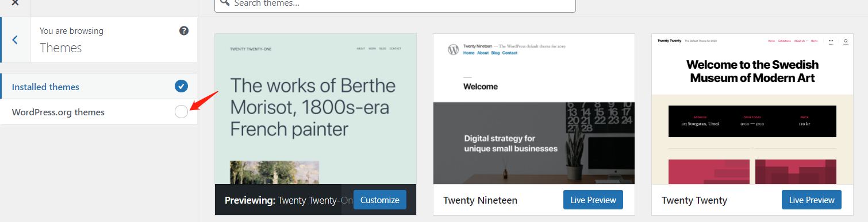The image size is (868, 222).
Task: Select the WordPress.org themes radio circle
Action: (181, 112)
